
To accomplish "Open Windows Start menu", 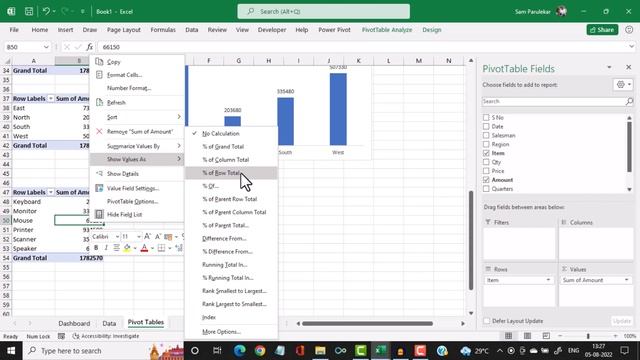I will tap(11, 350).
